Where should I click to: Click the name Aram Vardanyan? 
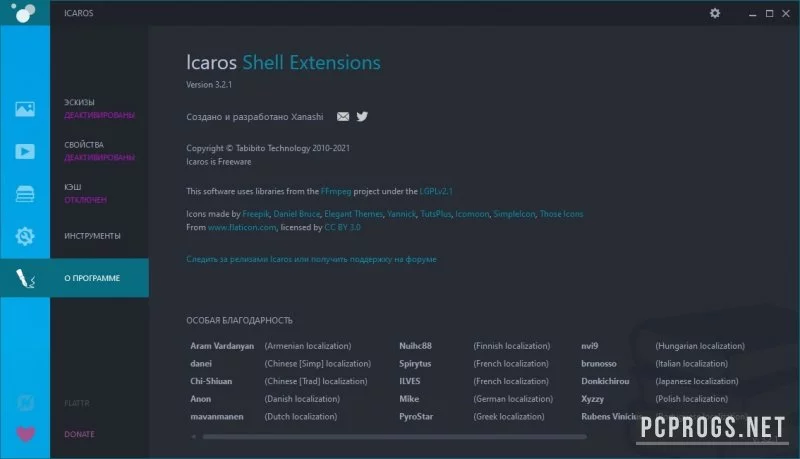tap(222, 346)
